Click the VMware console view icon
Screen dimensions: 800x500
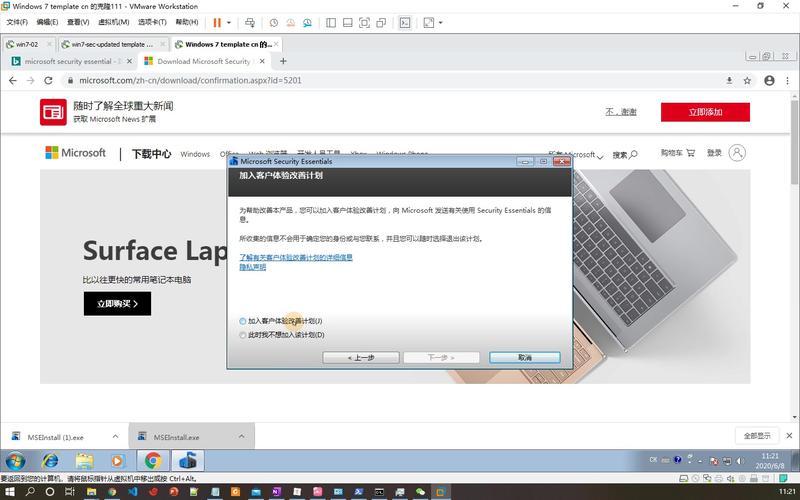point(405,22)
